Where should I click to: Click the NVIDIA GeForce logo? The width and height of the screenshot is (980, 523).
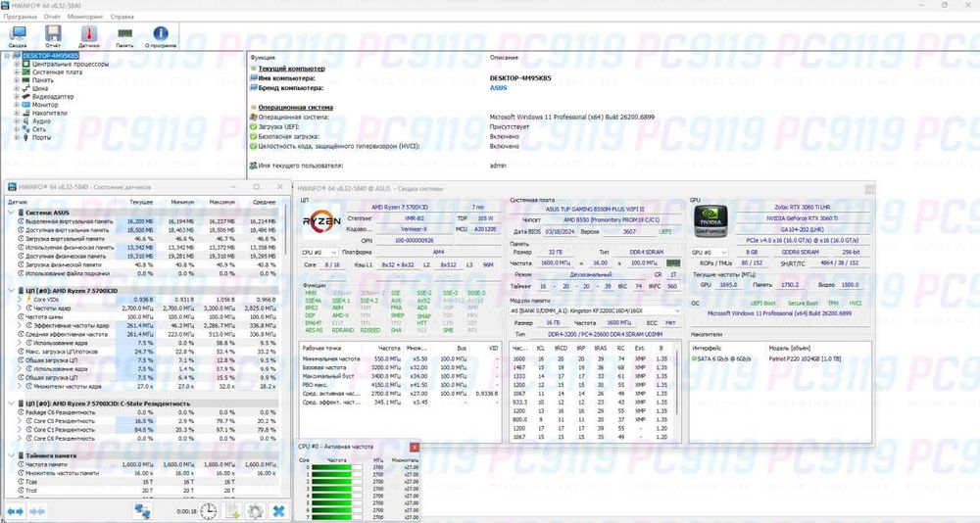(710, 221)
